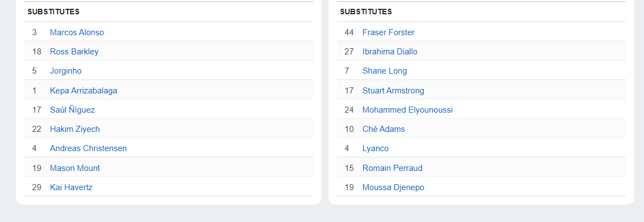The image size is (644, 222).
Task: Select Ché Adams from substitutes
Action: point(383,129)
